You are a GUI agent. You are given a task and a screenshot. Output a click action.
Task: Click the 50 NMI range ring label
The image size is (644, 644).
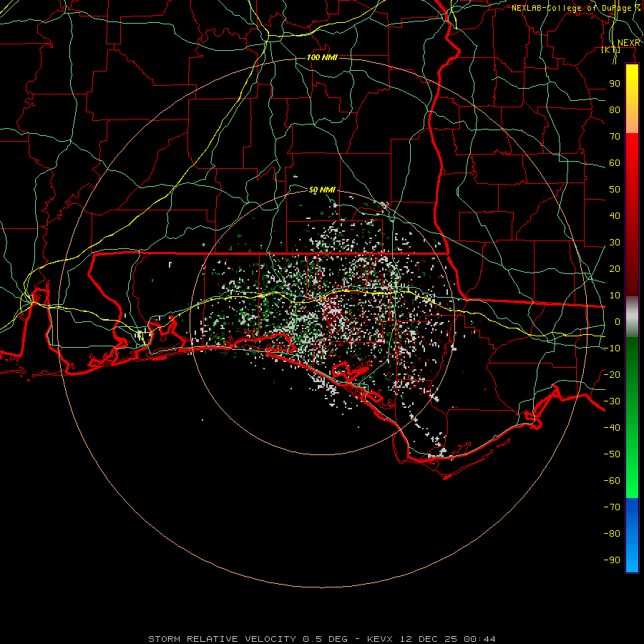tap(322, 190)
